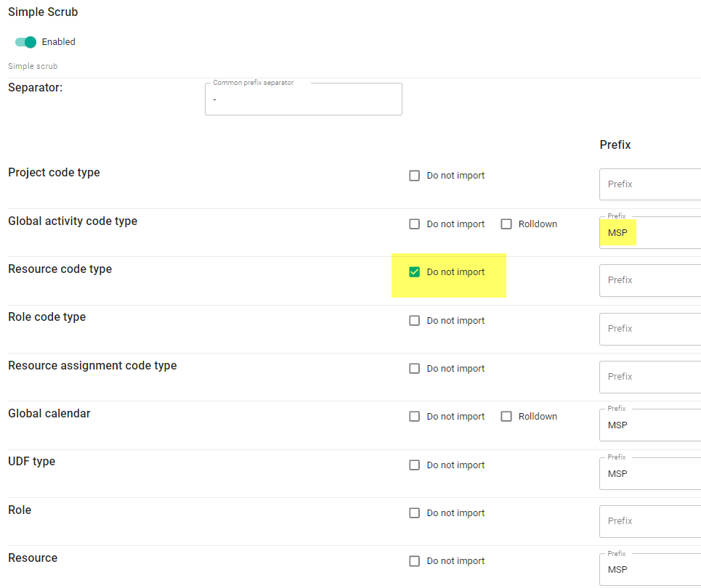This screenshot has height=588, width=701.
Task: Click UDF type Prefix field
Action: (x=650, y=474)
